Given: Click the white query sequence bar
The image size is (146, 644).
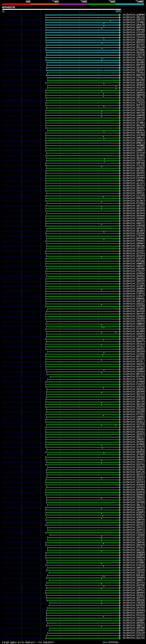Looking at the screenshot, I should (x=61, y=10).
